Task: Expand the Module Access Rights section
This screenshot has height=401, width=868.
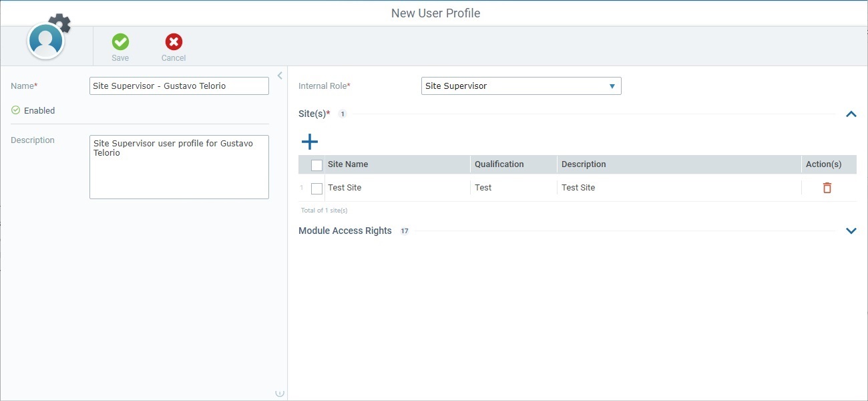Action: click(851, 230)
